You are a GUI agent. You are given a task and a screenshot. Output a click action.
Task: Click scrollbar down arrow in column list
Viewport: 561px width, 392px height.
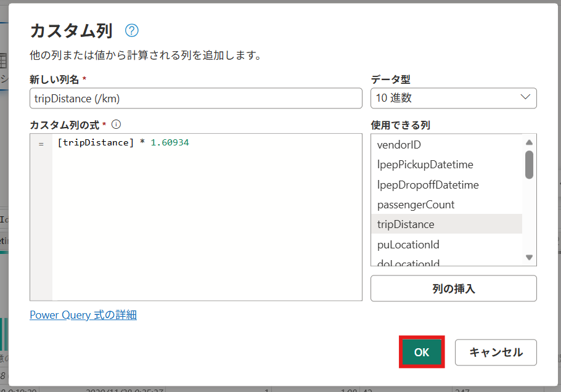pos(529,257)
